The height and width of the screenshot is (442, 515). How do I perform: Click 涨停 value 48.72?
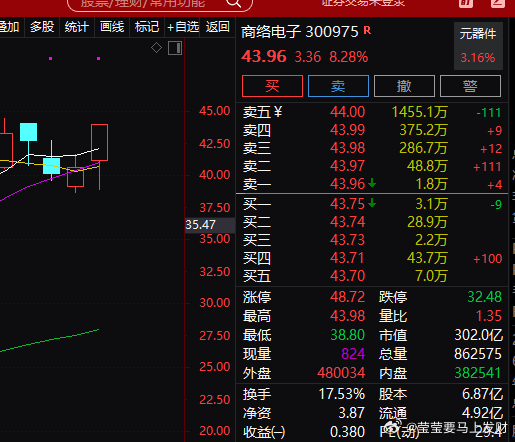348,297
